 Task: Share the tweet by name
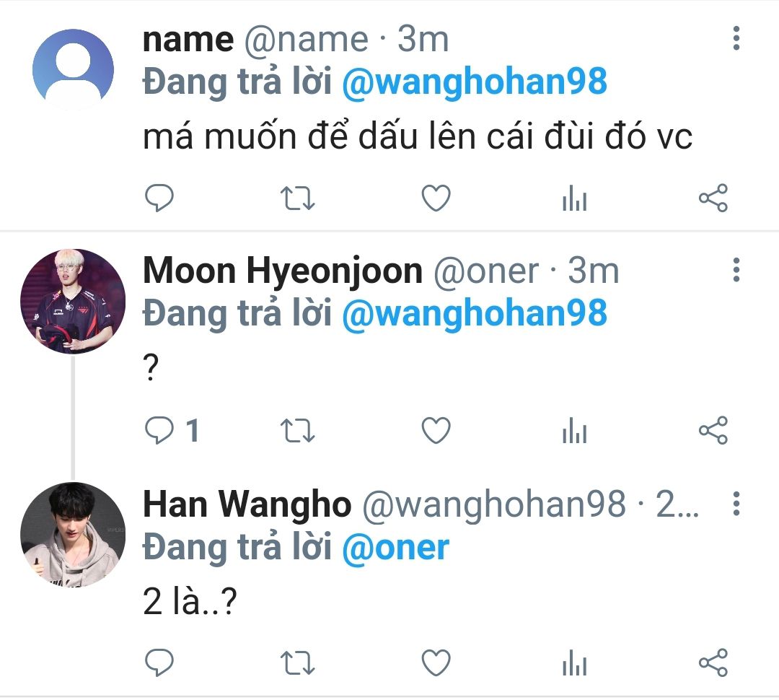click(x=713, y=198)
